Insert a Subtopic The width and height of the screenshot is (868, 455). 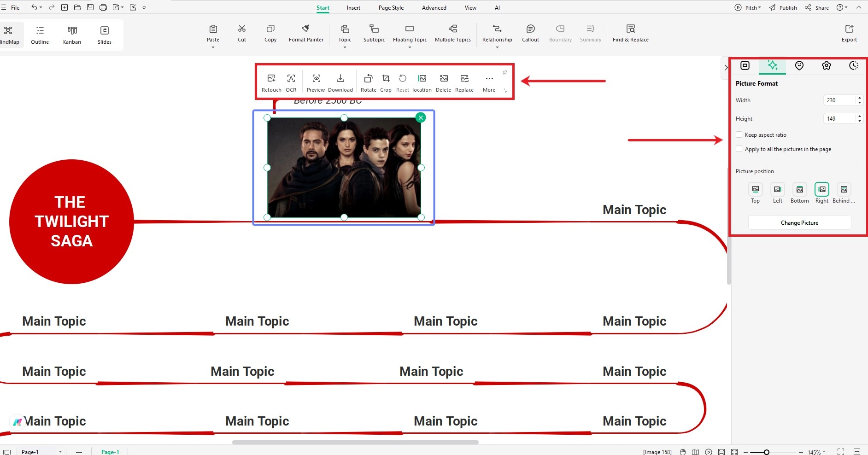(x=374, y=34)
